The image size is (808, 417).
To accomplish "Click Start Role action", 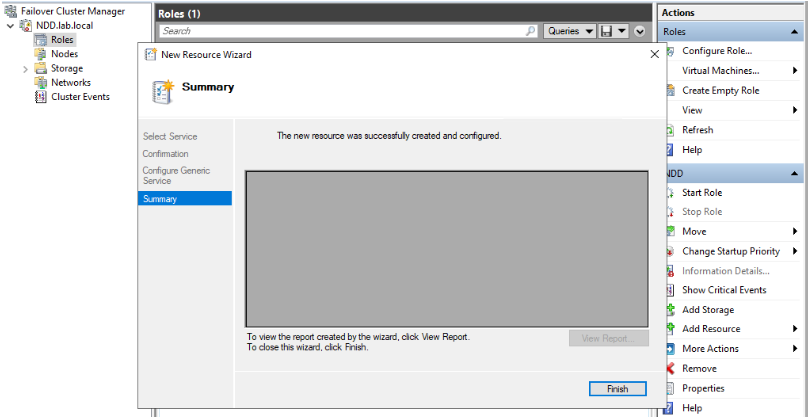I will (x=702, y=193).
